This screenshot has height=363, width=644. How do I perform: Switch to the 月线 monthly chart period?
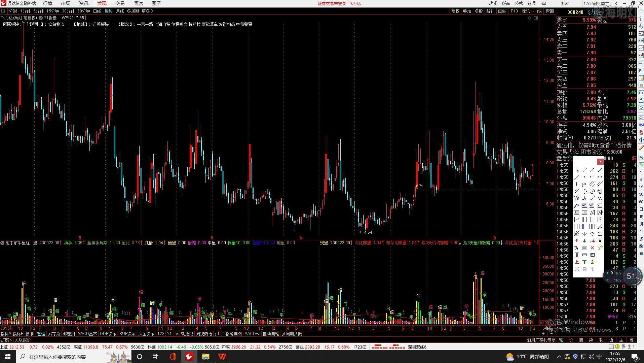120,11
